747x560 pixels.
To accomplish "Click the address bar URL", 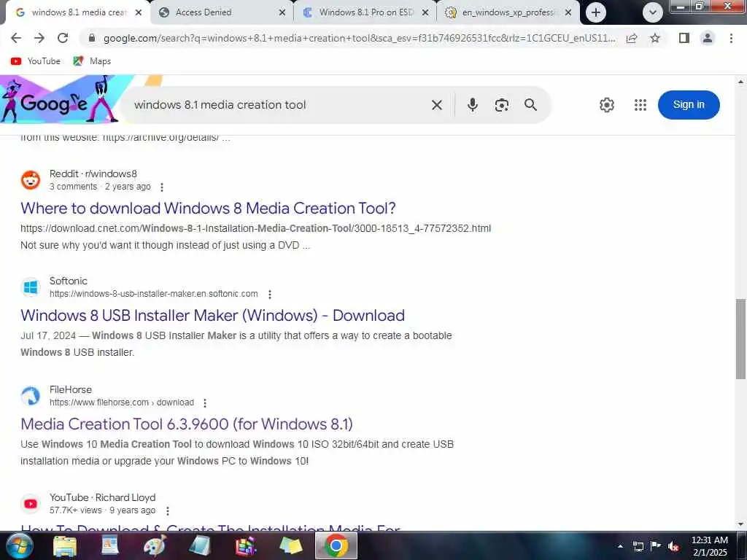I will [x=360, y=38].
